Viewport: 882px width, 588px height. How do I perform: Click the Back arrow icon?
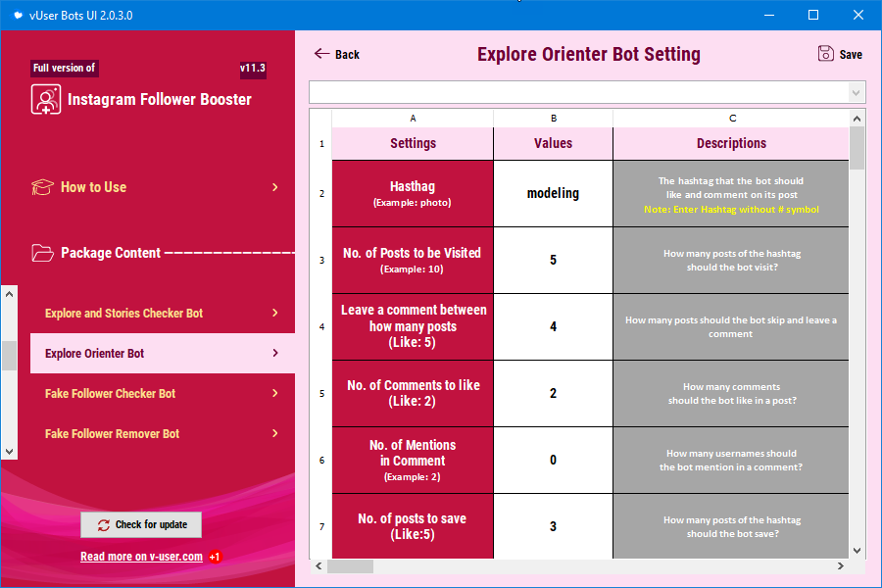(x=321, y=54)
